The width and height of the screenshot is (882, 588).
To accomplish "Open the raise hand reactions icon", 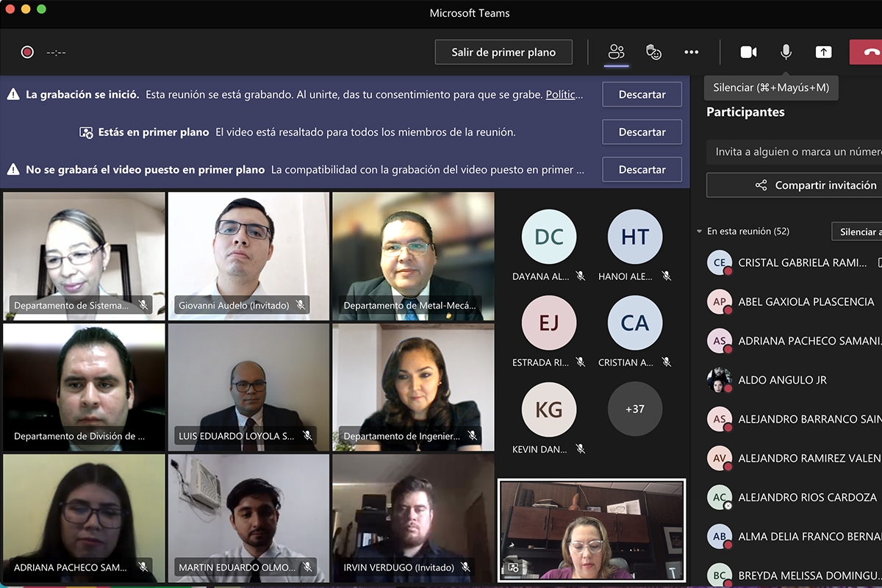I will click(653, 52).
